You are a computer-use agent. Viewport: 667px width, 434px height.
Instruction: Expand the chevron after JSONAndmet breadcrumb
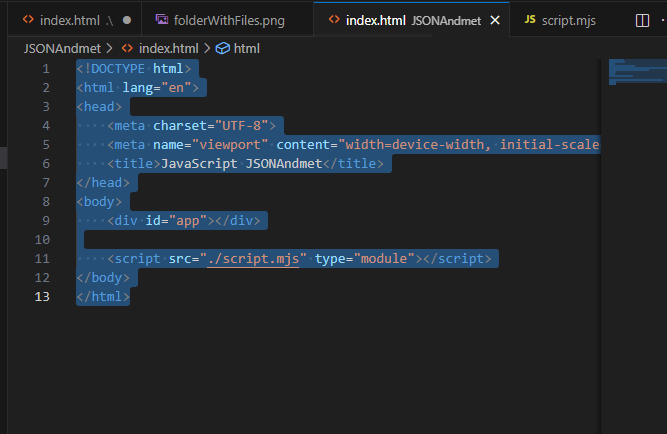(110, 49)
